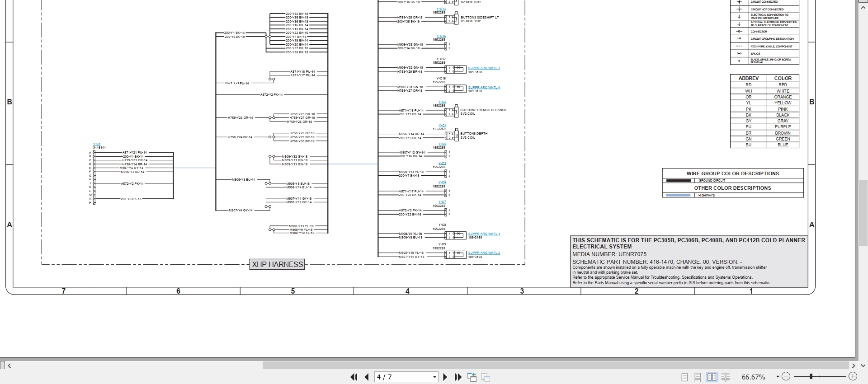Screen dimensions: 868x384
Task: Open the zoom percentage dropdown
Action: [x=778, y=377]
